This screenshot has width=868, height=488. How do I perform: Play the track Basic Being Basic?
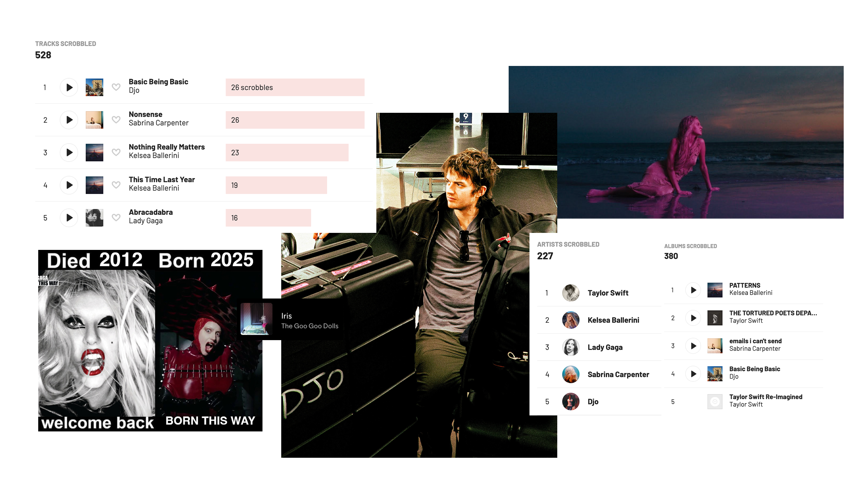(69, 87)
